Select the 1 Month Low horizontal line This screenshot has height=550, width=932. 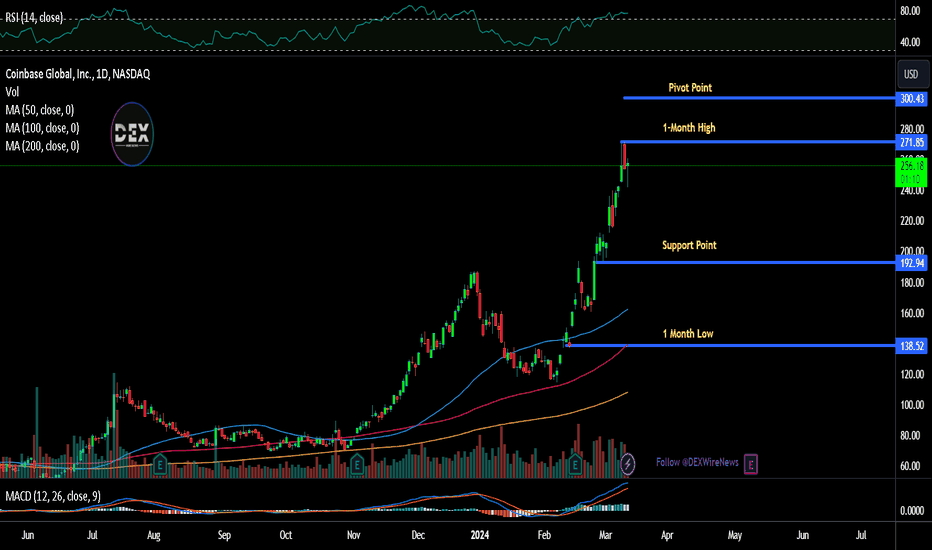click(731, 345)
